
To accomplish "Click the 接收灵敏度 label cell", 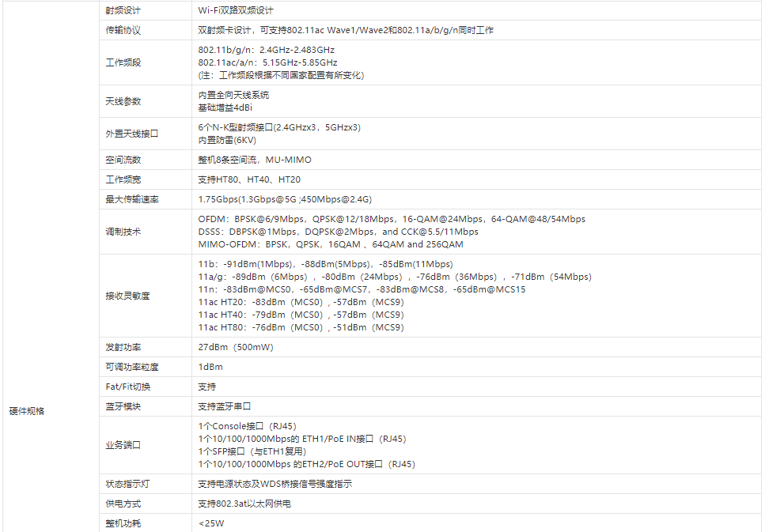I will point(128,296).
